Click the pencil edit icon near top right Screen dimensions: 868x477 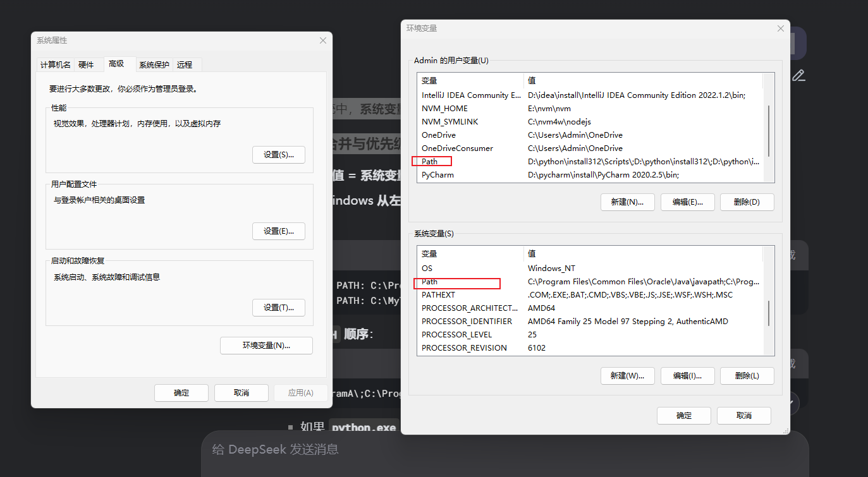pos(798,75)
